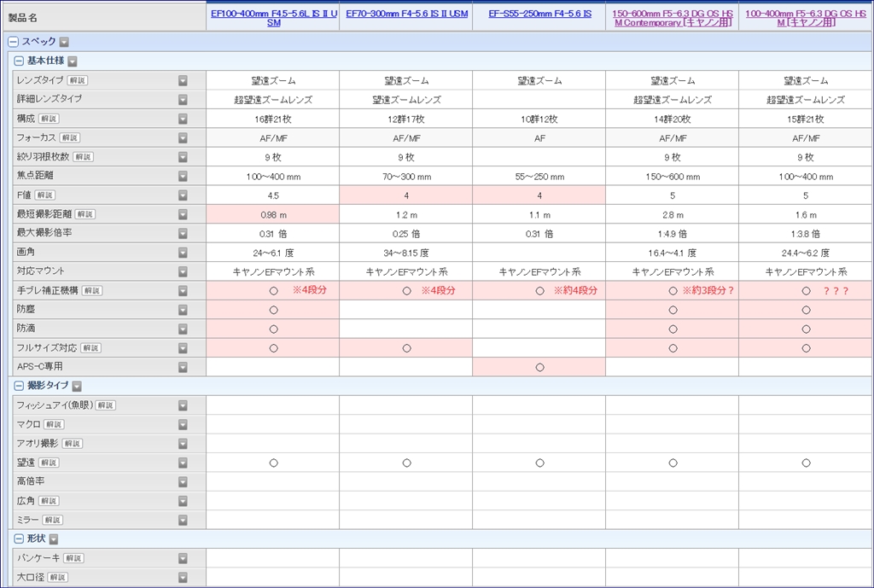Click the arrow icon in レンズタイプ row

coord(183,81)
